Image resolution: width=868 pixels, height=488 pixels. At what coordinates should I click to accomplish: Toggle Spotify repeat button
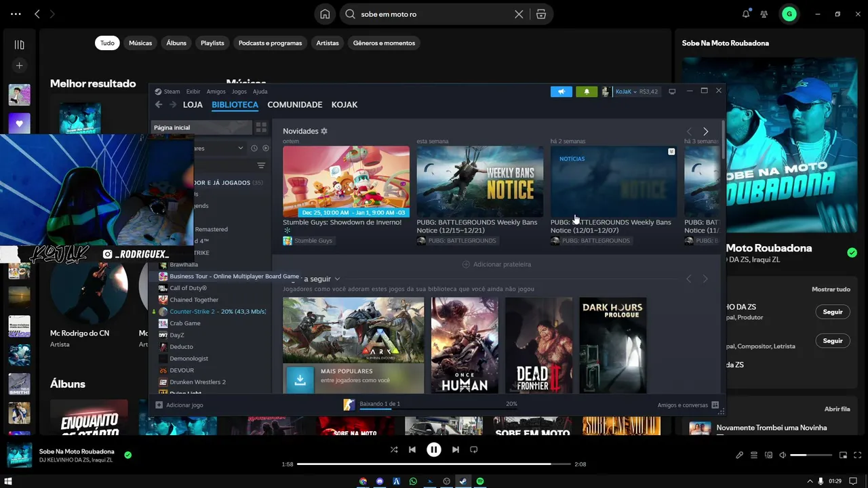(x=474, y=449)
